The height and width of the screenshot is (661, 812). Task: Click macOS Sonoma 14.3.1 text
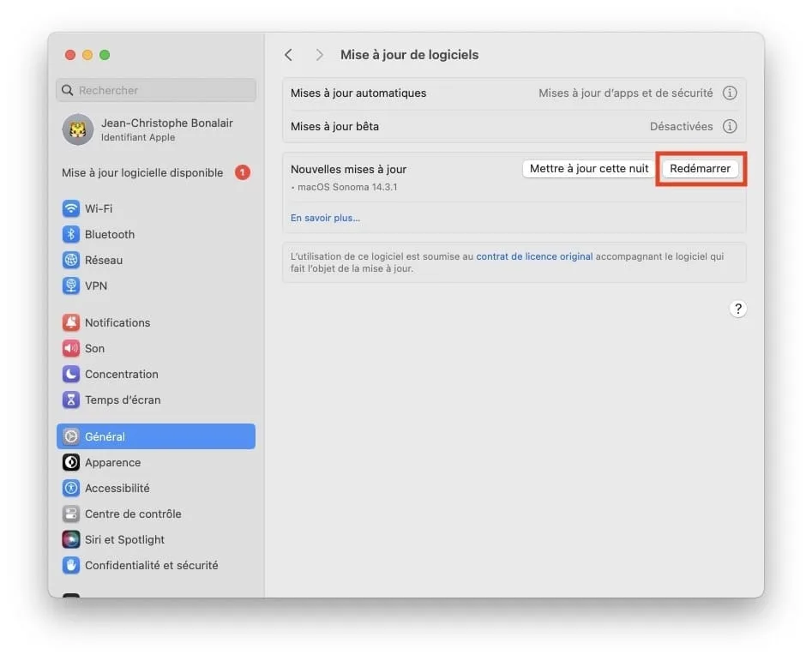pyautogui.click(x=347, y=188)
